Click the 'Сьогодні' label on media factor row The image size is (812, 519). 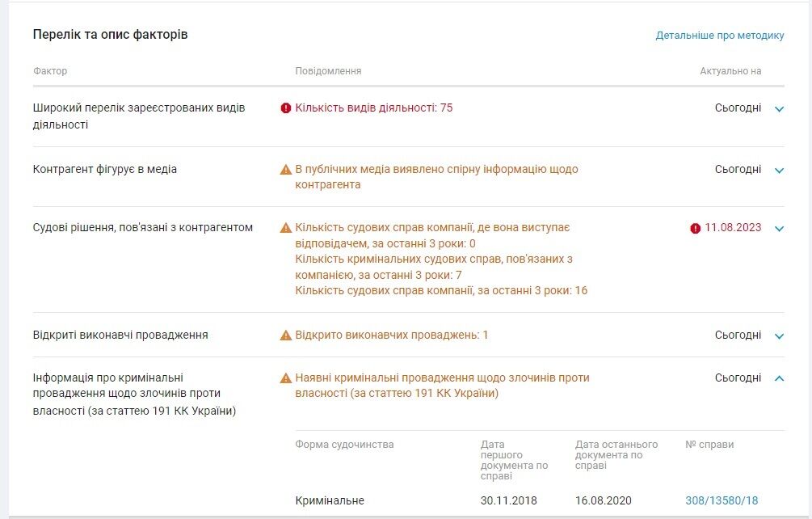pyautogui.click(x=738, y=169)
